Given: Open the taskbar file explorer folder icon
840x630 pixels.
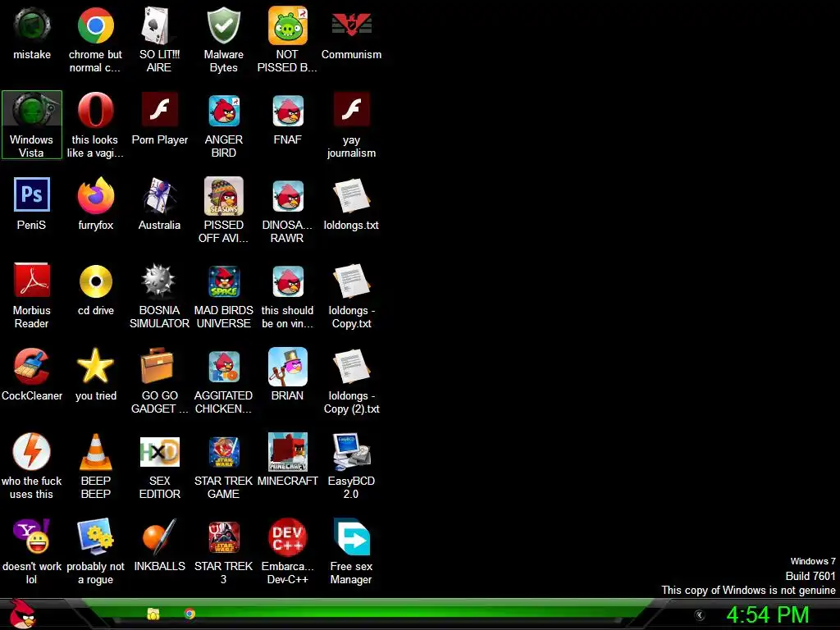Looking at the screenshot, I should [x=153, y=614].
